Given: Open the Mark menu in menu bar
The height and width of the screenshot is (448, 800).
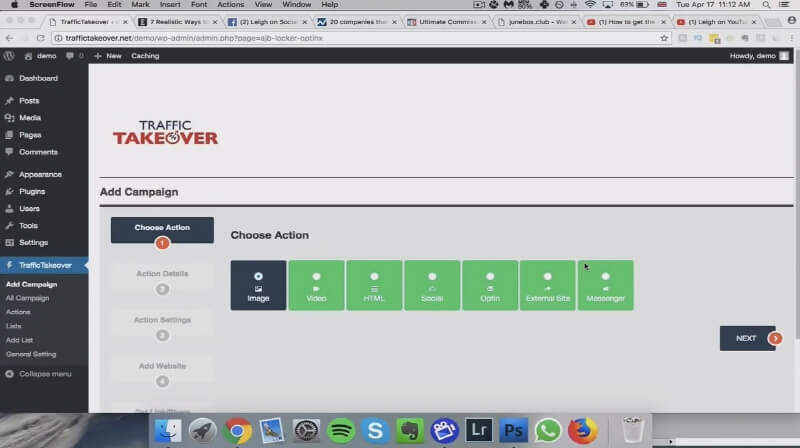Looking at the screenshot, I should click(x=140, y=5).
